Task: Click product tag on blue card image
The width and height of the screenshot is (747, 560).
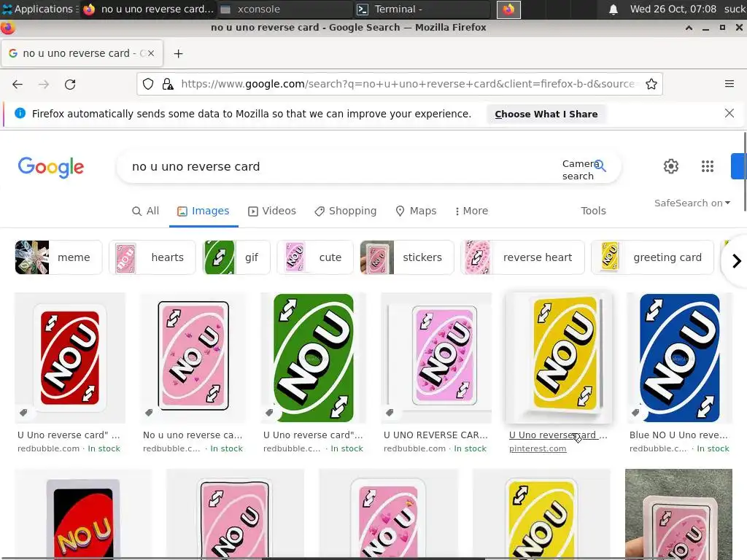Action: tap(635, 413)
